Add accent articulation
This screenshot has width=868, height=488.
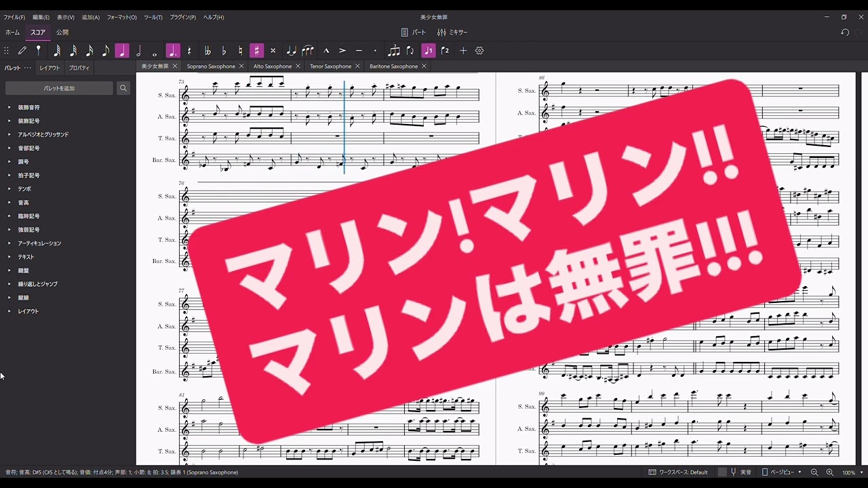pyautogui.click(x=342, y=51)
